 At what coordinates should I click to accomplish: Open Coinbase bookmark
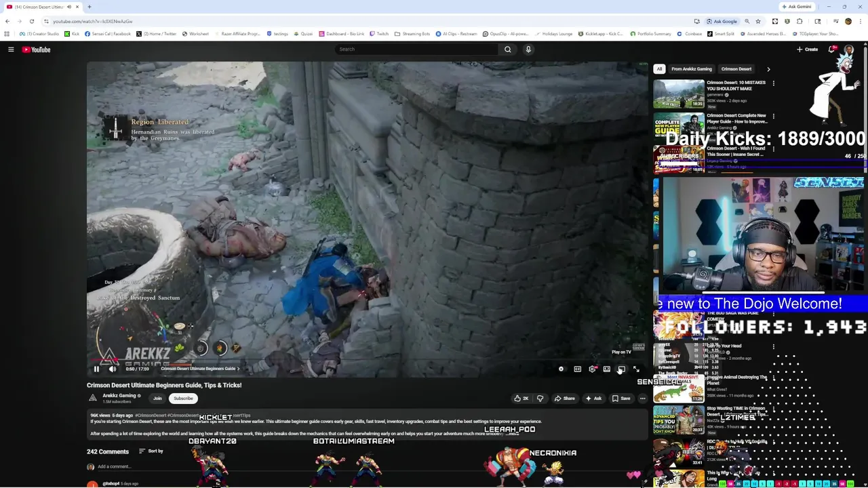(x=690, y=34)
